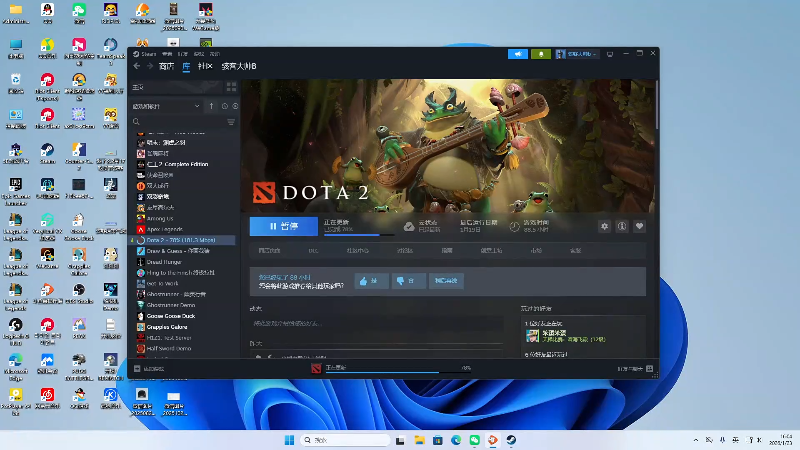Open Dota 2 settings gear
Viewport: 800px width, 450px height.
point(605,226)
